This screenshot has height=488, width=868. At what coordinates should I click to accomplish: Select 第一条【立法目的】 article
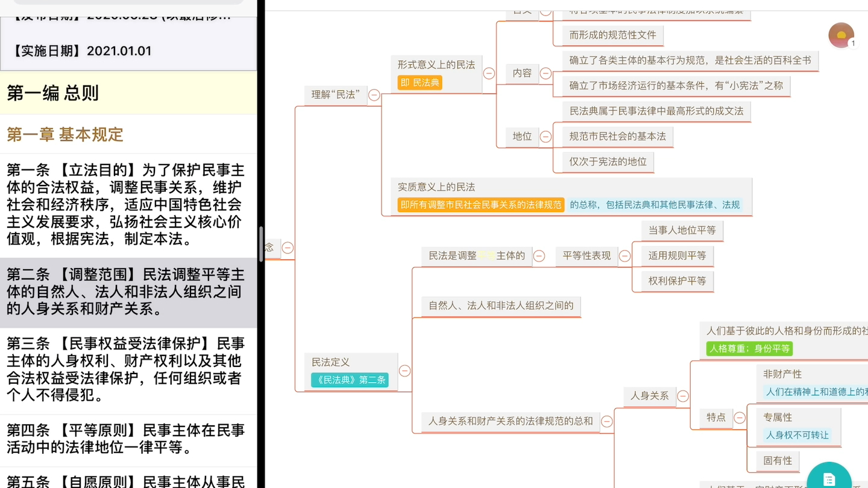click(128, 205)
